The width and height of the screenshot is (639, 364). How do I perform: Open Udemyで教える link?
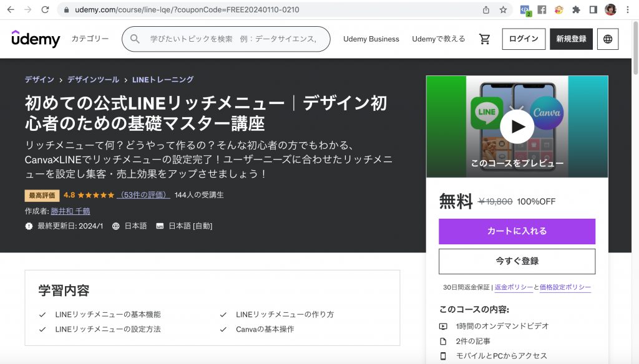coord(439,39)
